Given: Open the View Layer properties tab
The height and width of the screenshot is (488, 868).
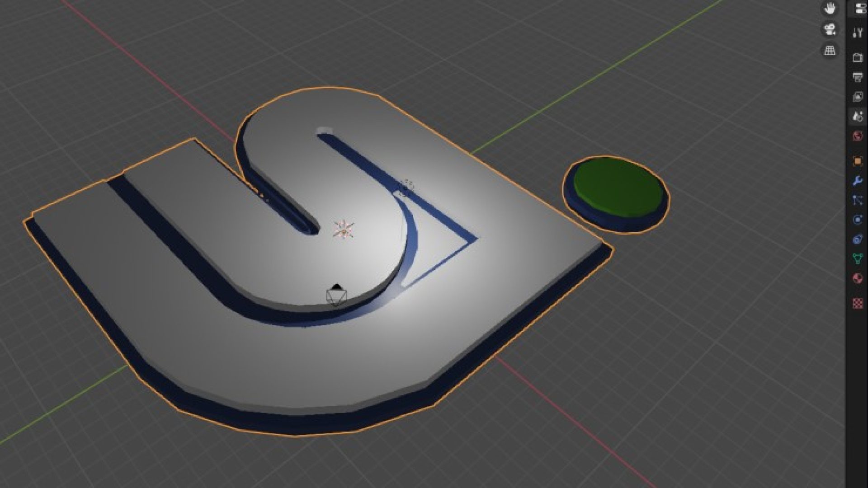Looking at the screenshot, I should pyautogui.click(x=858, y=97).
